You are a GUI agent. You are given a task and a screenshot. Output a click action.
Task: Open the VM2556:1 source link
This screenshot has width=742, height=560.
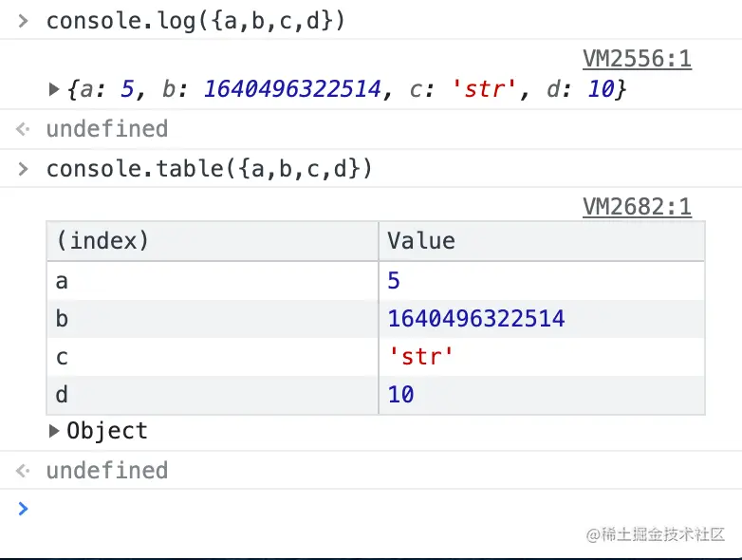tap(637, 60)
